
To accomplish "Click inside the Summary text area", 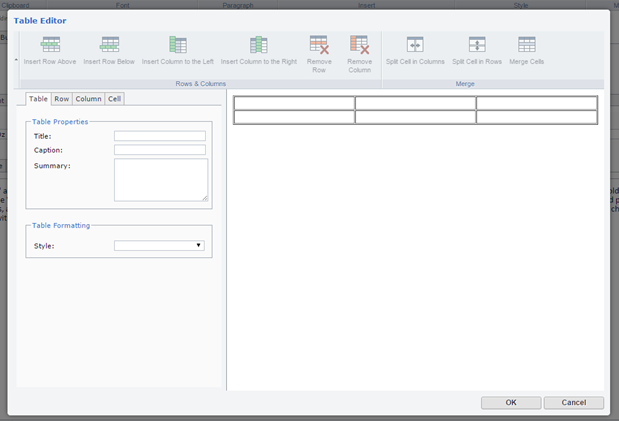I will tap(160, 180).
